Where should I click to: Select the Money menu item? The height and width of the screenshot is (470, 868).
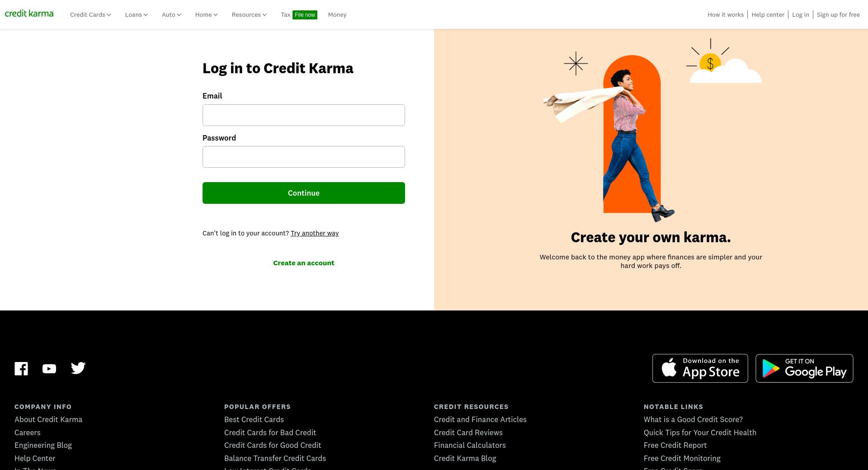pos(337,15)
